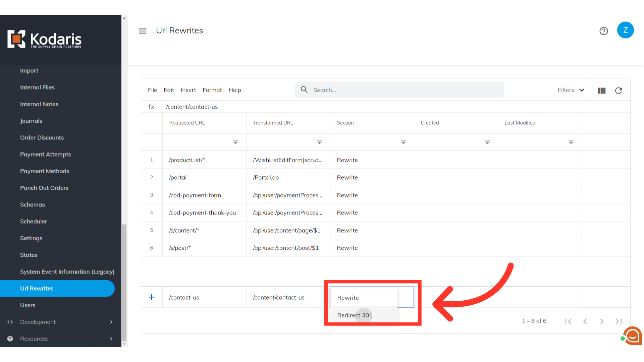The image size is (644, 362).
Task: Open the Format menu
Action: click(212, 90)
